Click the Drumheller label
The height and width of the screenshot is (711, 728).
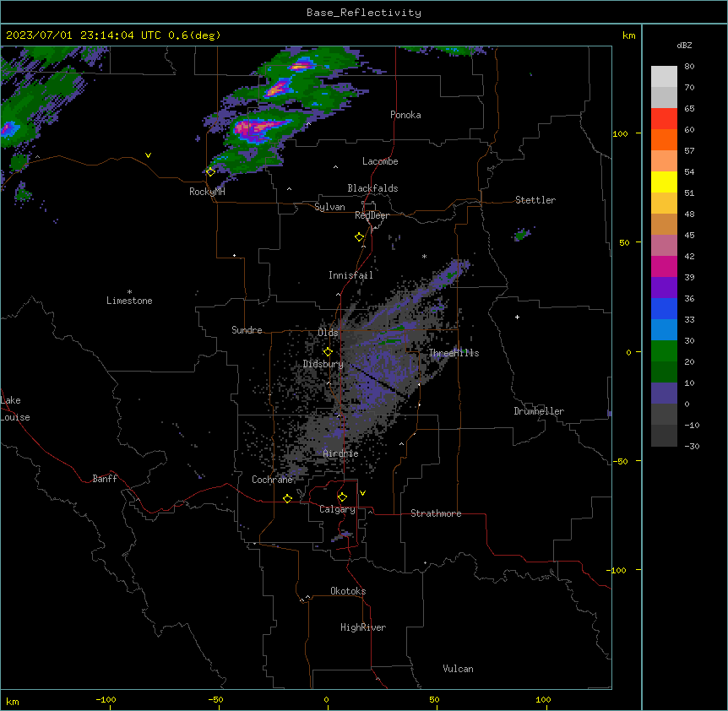point(539,411)
